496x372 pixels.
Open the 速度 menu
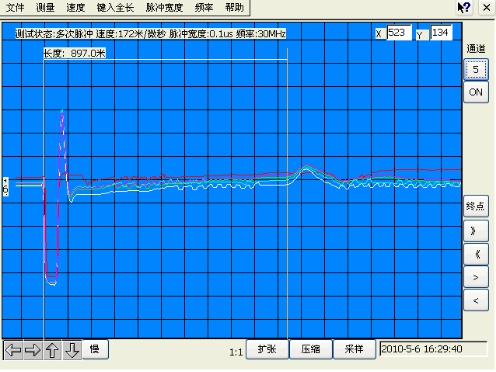coord(75,7)
